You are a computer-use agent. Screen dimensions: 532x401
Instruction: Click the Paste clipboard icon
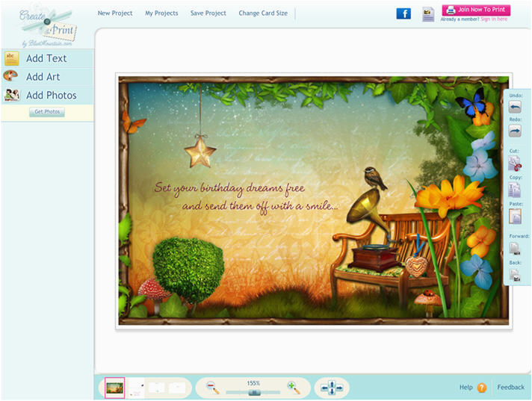coord(515,217)
